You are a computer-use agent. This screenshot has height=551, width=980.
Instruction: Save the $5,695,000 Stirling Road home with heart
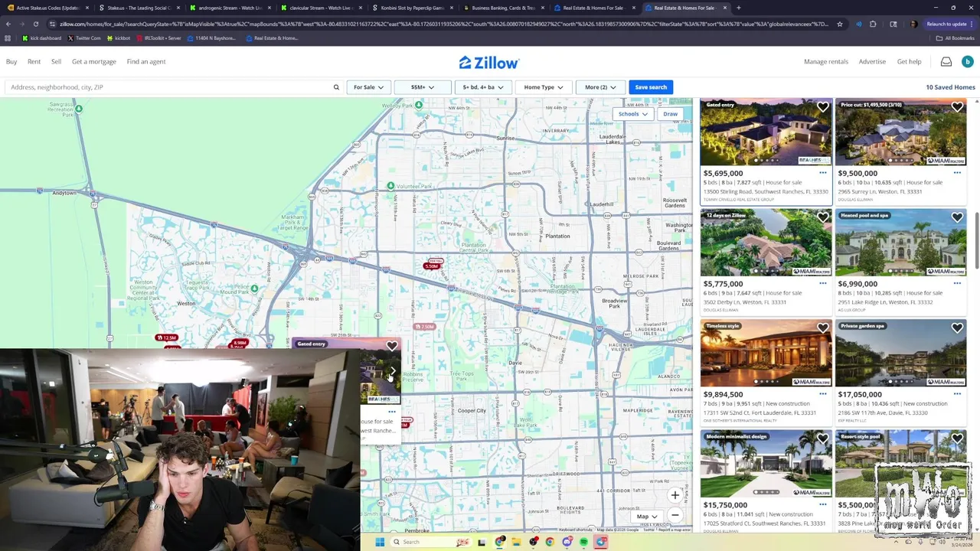coord(822,107)
